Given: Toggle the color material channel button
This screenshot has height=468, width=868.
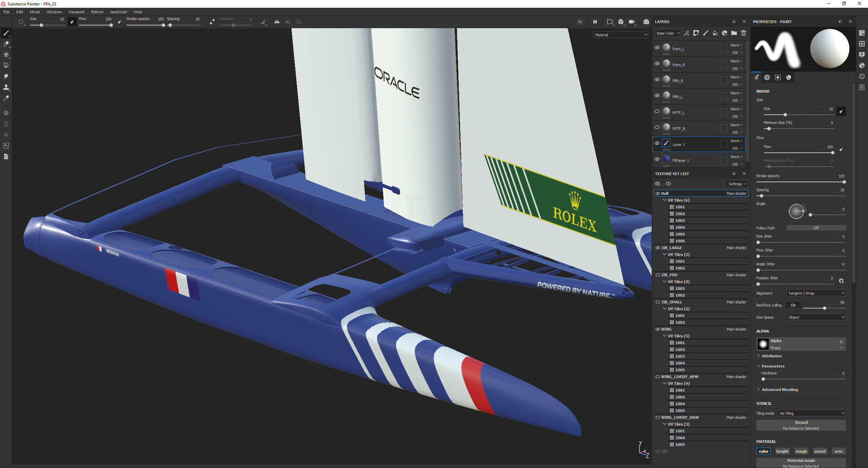Looking at the screenshot, I should pyautogui.click(x=763, y=451).
